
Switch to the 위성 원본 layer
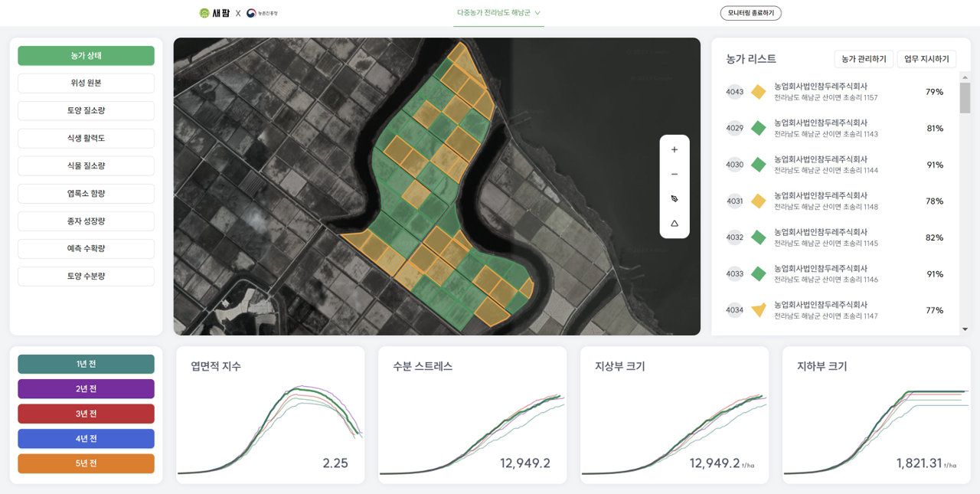click(x=86, y=83)
